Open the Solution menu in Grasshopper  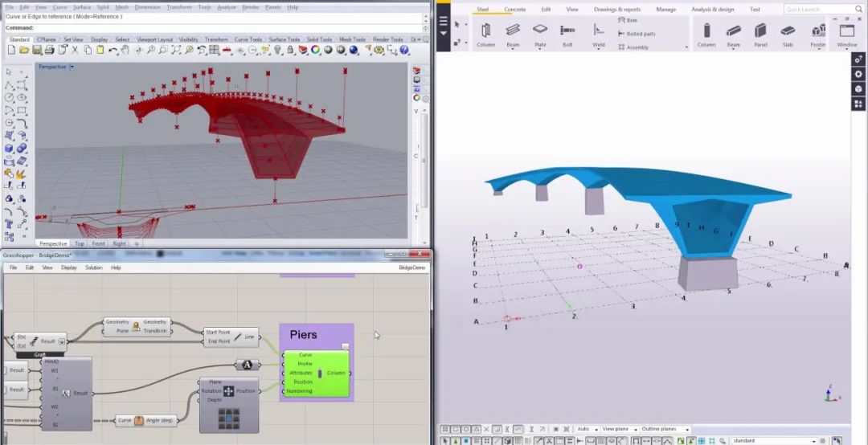click(x=94, y=267)
